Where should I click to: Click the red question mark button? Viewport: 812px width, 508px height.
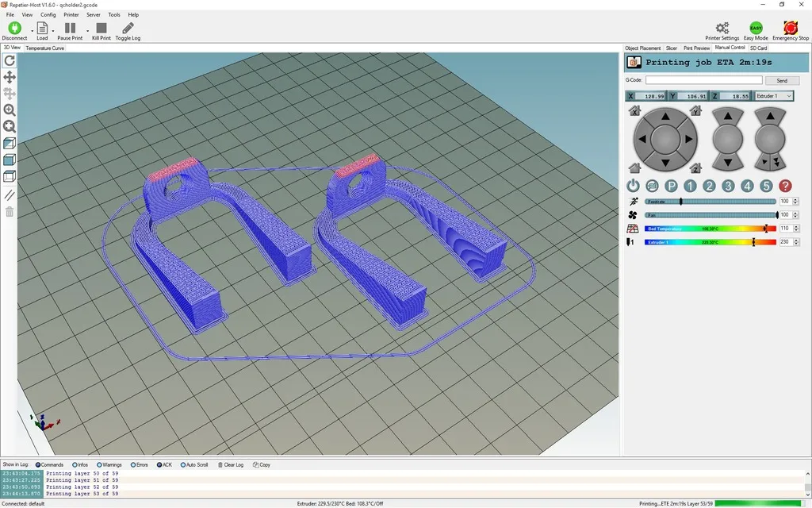click(785, 186)
